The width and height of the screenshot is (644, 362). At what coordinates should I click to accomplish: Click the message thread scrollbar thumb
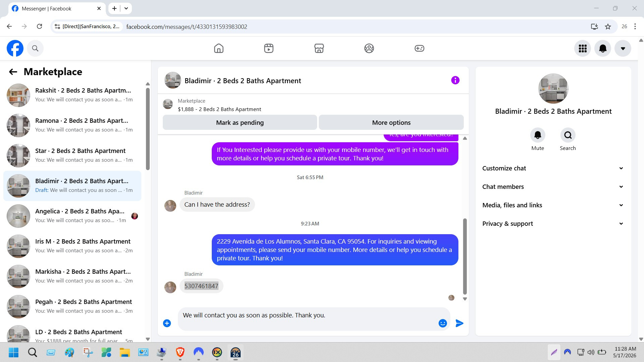click(465, 256)
